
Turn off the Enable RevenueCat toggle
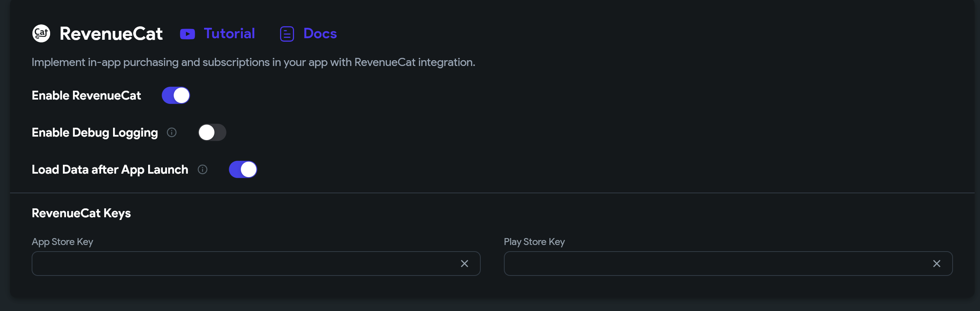point(176,95)
